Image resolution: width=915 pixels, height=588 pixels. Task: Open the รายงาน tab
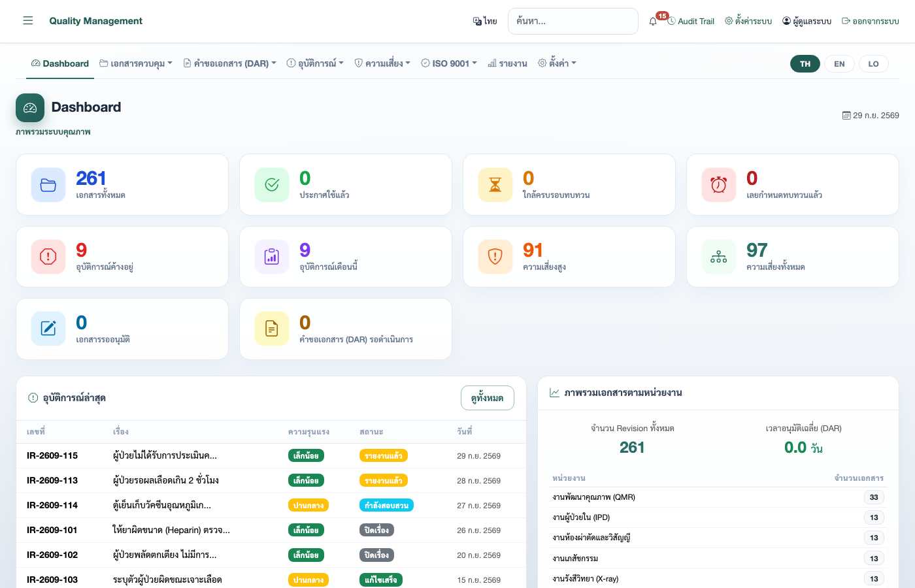point(507,63)
